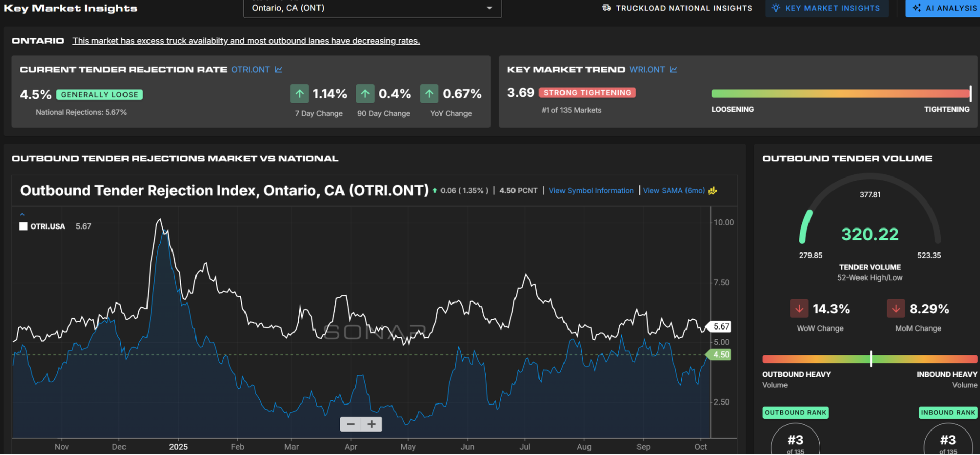The width and height of the screenshot is (980, 455).
Task: Zoom out chart with the minus button
Action: pos(351,424)
